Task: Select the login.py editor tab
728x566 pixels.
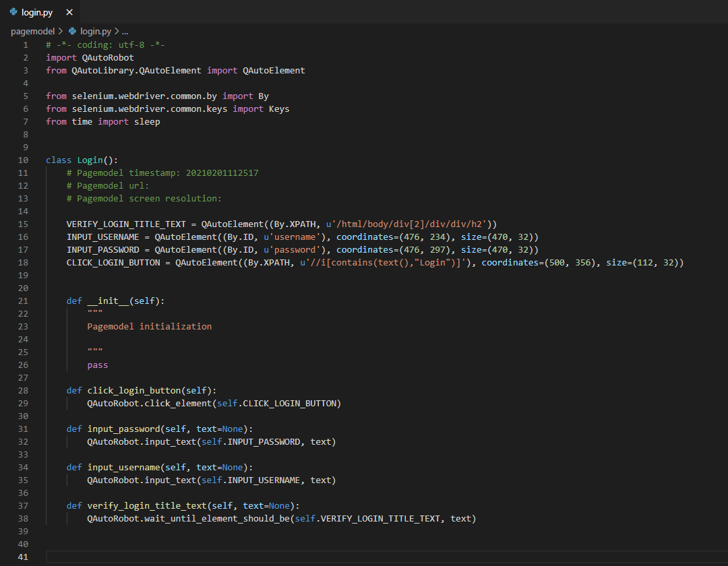Action: pyautogui.click(x=40, y=12)
